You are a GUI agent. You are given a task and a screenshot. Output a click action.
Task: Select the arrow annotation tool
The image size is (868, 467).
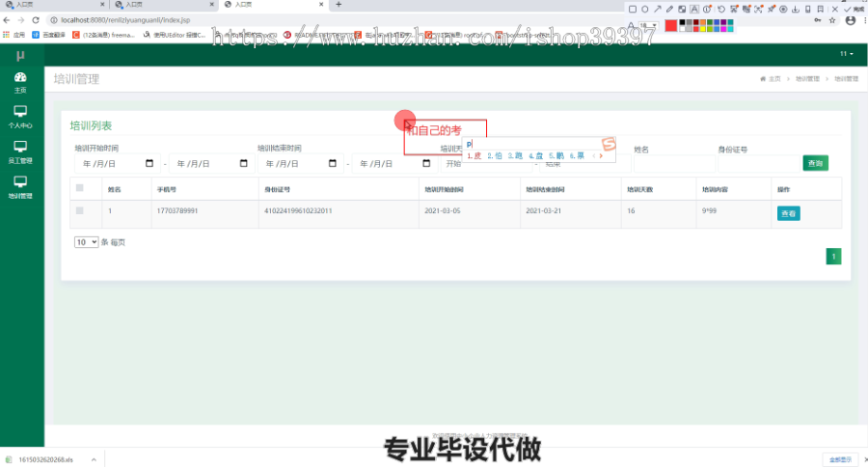click(x=658, y=9)
